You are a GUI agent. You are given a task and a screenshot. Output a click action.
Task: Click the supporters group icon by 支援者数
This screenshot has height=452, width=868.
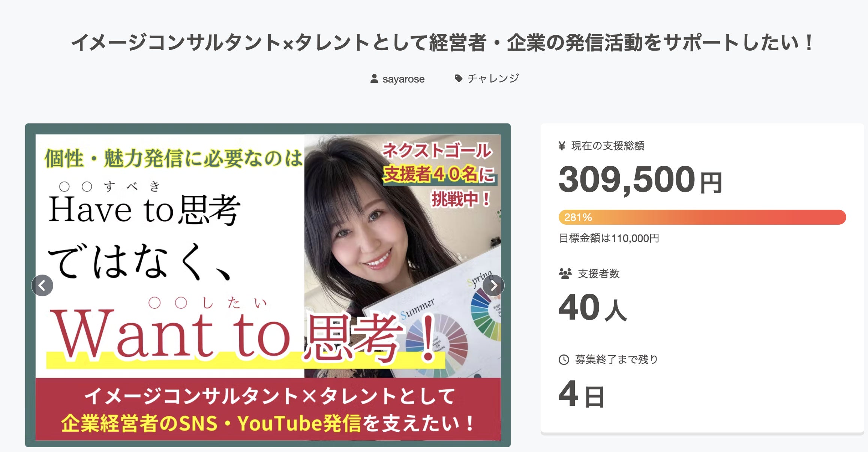click(x=565, y=273)
